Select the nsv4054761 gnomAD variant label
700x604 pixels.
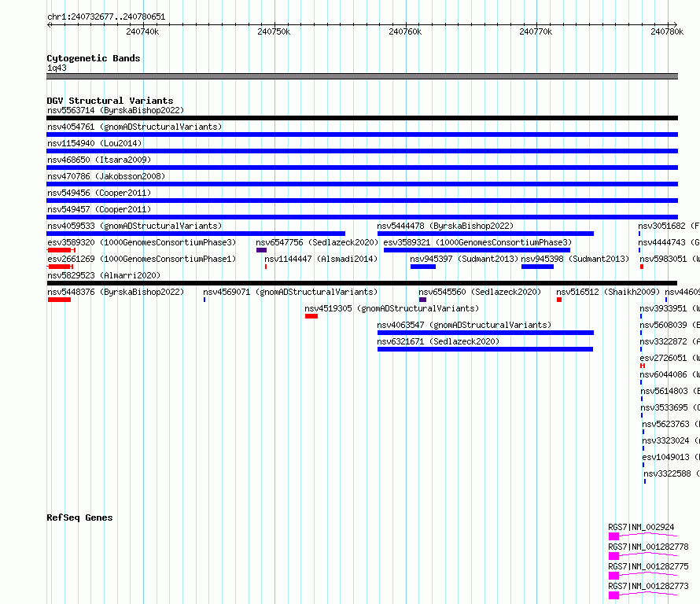[134, 127]
